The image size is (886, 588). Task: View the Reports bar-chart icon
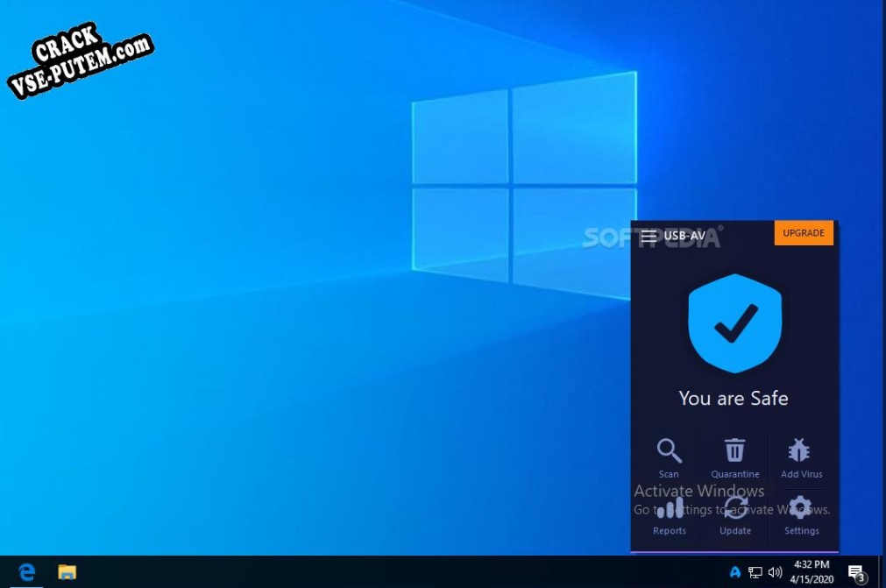click(669, 507)
